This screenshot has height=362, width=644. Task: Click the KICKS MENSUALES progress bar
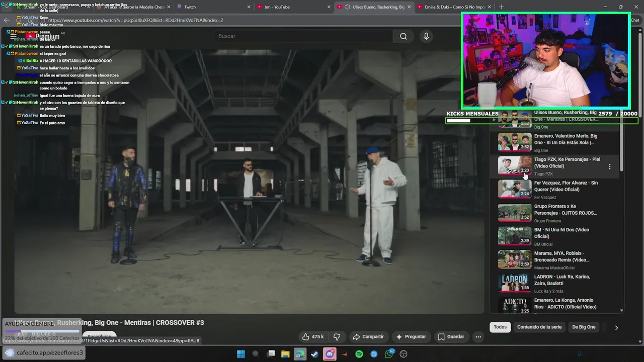coord(542,121)
